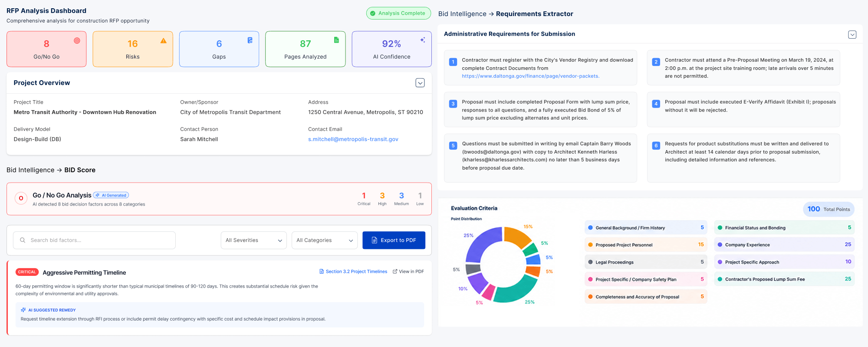Select the Pages Analyzed summary card
The height and width of the screenshot is (347, 868).
(x=306, y=49)
